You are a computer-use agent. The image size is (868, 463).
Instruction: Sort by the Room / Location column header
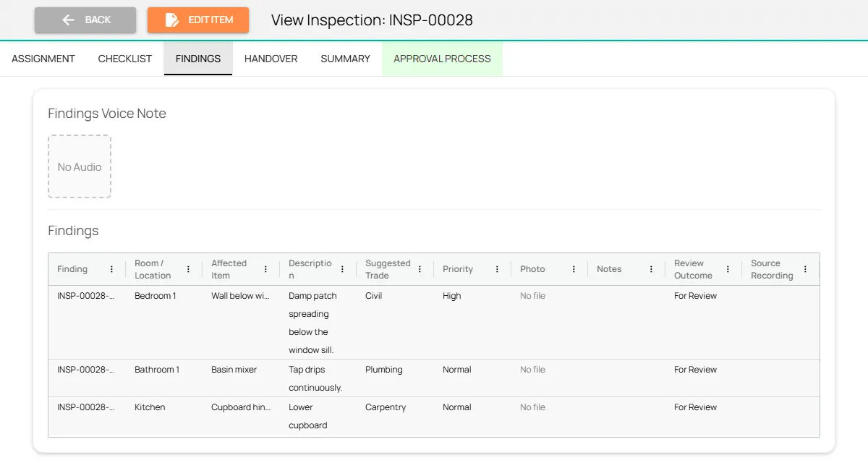point(153,269)
